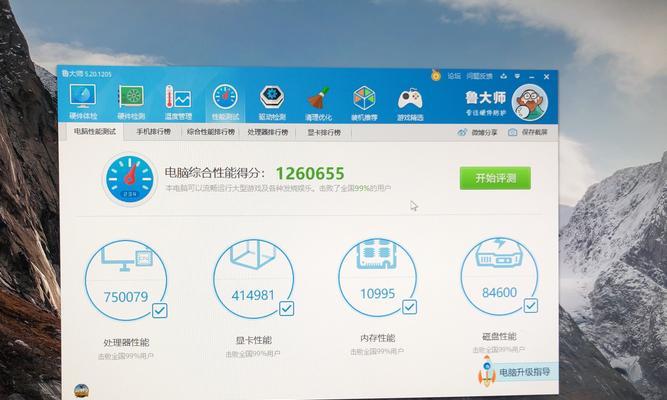Click the gold medal icon in title bar
The image size is (667, 400).
pyautogui.click(x=436, y=76)
